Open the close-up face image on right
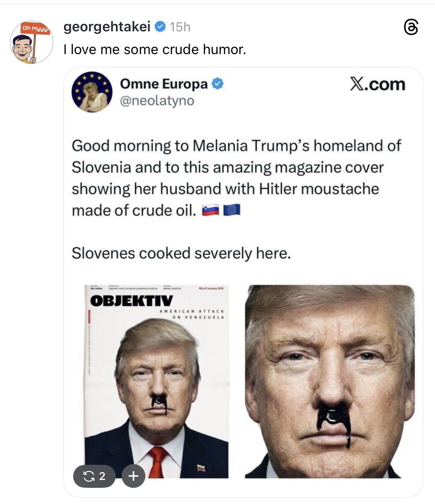Image resolution: width=435 pixels, height=504 pixels. (x=330, y=381)
